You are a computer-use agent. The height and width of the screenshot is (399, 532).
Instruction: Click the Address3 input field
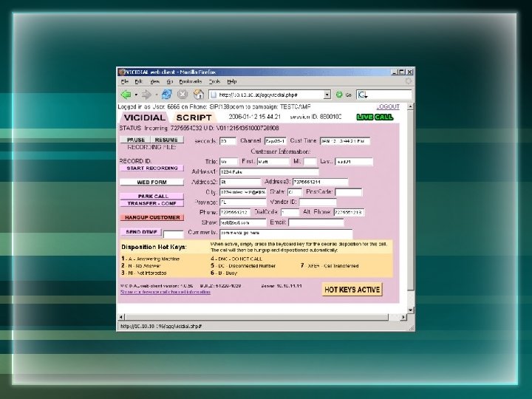click(320, 183)
